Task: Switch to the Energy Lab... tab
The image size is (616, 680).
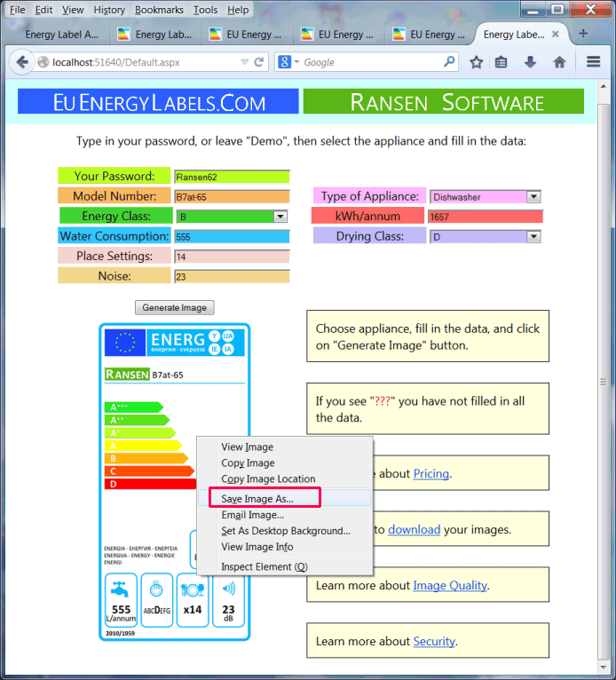Action: coord(154,35)
